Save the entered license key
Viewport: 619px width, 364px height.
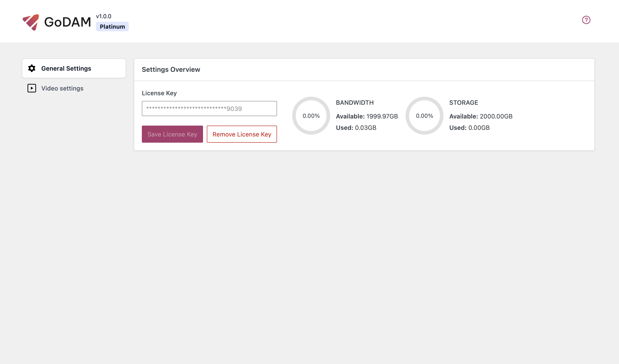tap(172, 134)
